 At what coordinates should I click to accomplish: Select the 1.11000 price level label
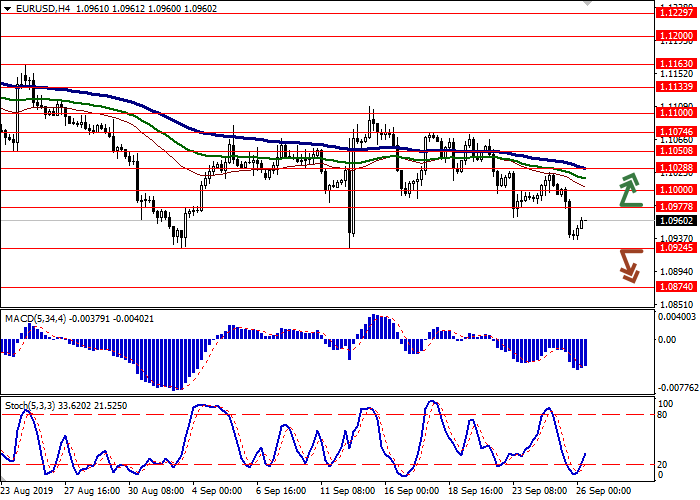pos(675,115)
